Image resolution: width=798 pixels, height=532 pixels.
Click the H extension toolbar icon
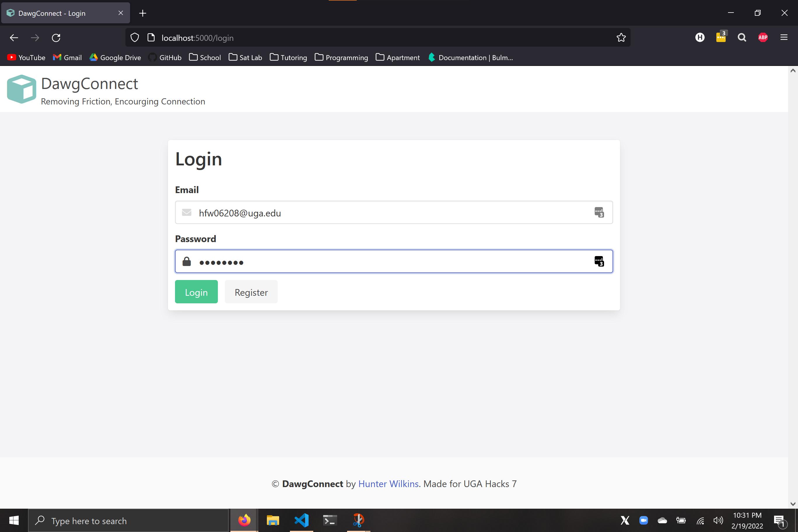[700, 38]
